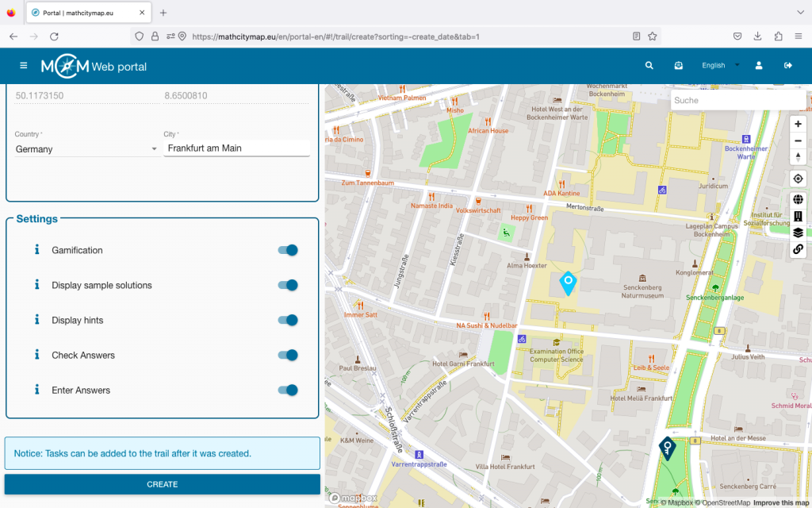The height and width of the screenshot is (508, 812).
Task: Click the logout icon in header
Action: pos(788,66)
